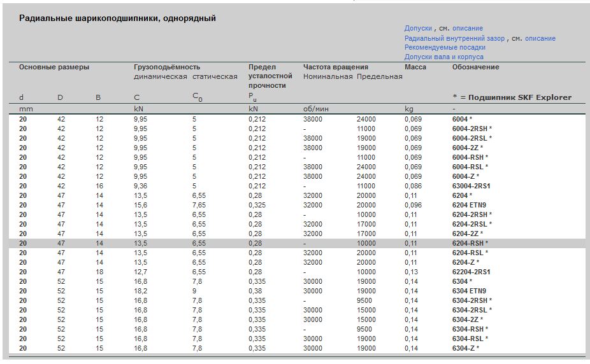The width and height of the screenshot is (590, 364).
Task: Open Допуски вала и корпуса link
Action: pyautogui.click(x=443, y=57)
